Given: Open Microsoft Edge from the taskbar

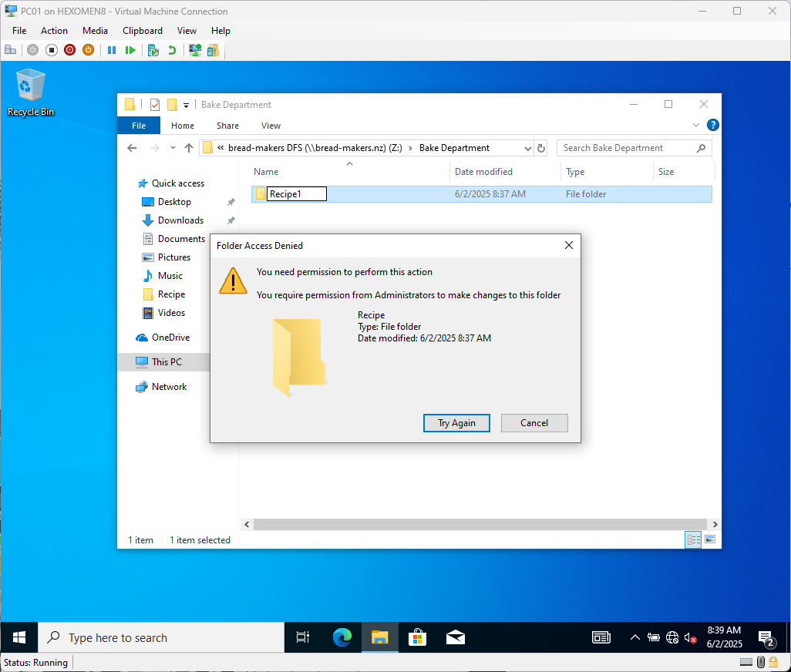Looking at the screenshot, I should tap(342, 638).
